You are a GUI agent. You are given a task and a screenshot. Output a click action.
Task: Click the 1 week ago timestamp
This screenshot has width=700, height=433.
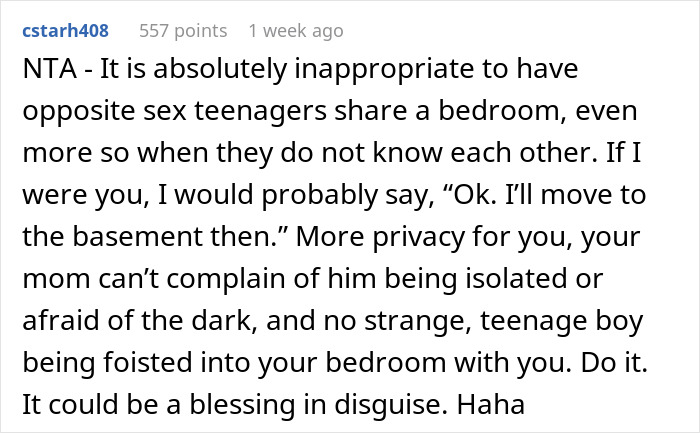pyautogui.click(x=295, y=31)
